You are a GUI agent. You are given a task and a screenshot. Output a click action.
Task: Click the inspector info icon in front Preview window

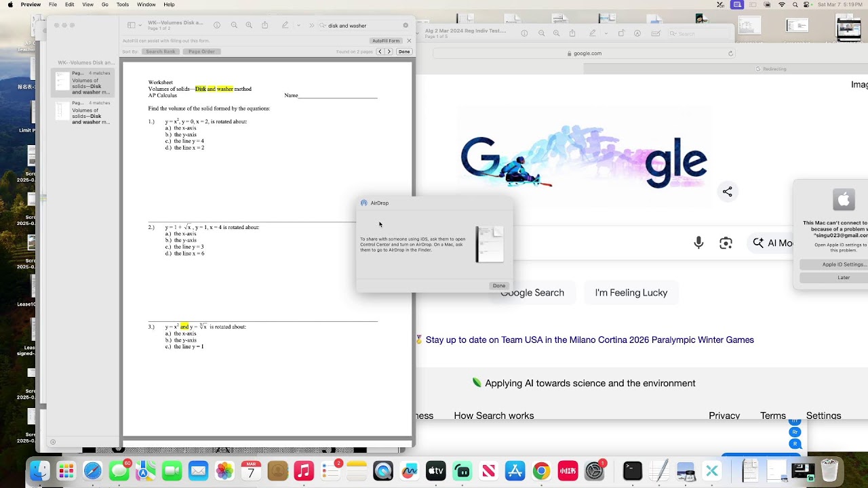(x=217, y=25)
